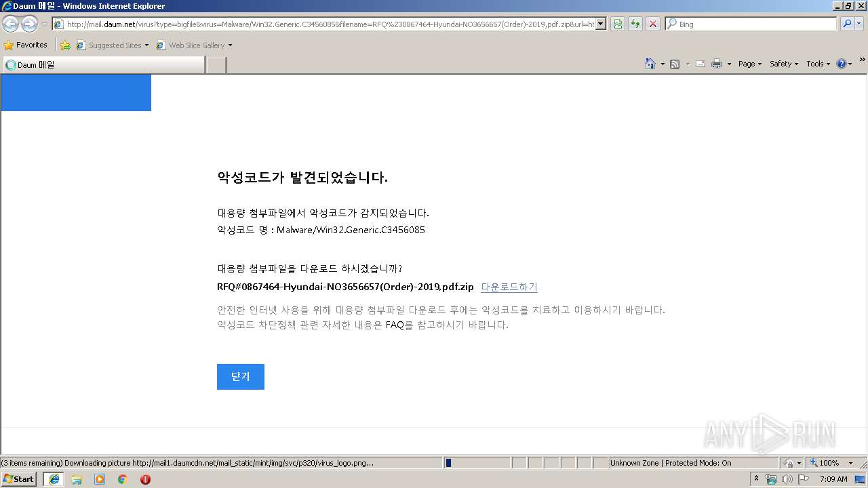Open Web Slice Gallery favorites item

[x=194, y=45]
